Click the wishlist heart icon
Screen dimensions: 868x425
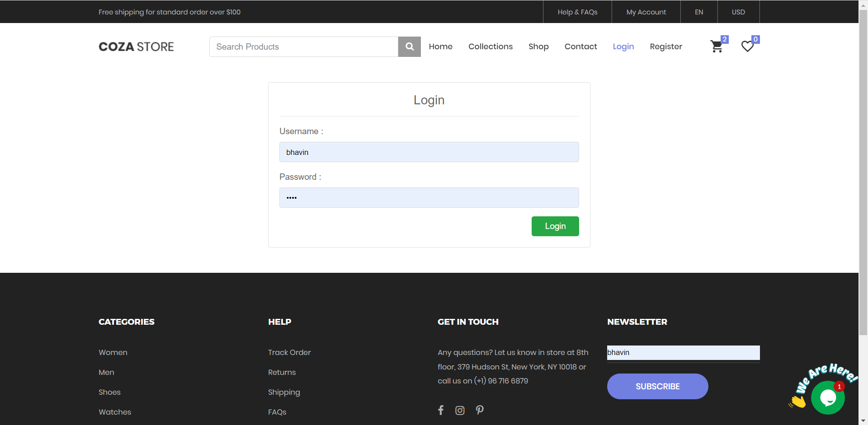click(747, 47)
